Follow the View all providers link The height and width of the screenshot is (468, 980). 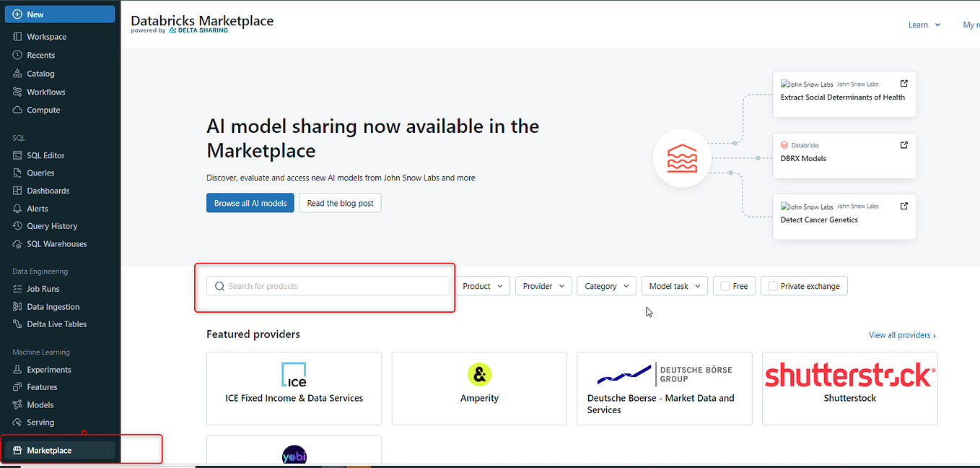pyautogui.click(x=902, y=335)
